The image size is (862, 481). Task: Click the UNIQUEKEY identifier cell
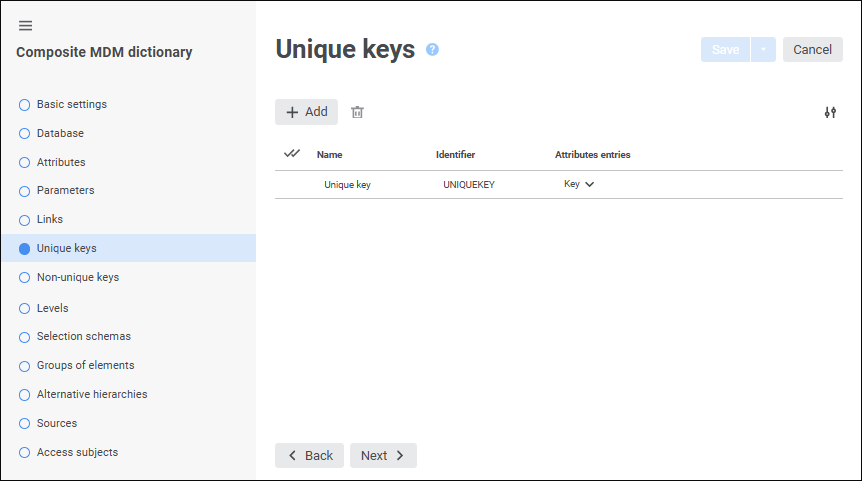[469, 184]
